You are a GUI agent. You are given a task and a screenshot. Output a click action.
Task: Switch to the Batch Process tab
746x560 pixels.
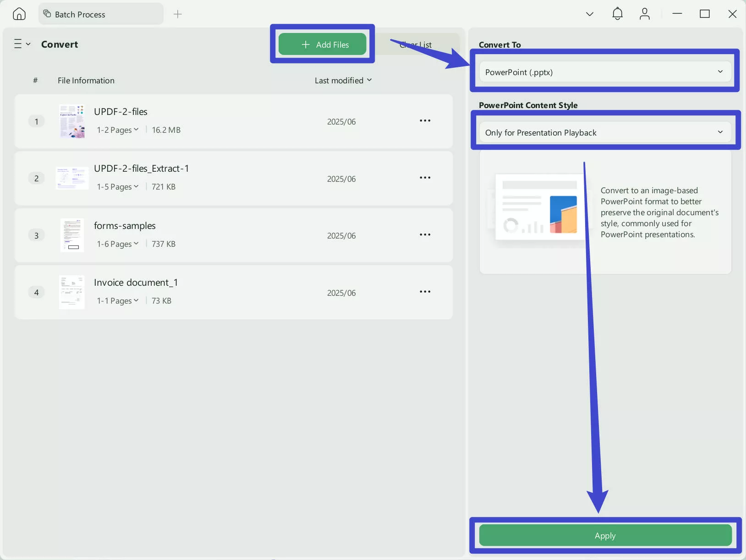pyautogui.click(x=101, y=14)
